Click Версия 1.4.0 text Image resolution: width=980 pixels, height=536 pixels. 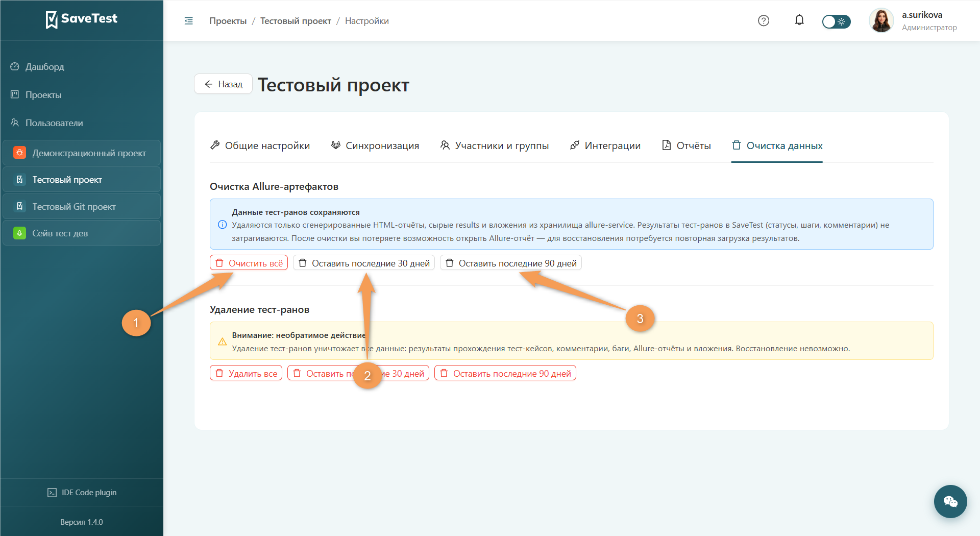[x=82, y=522]
